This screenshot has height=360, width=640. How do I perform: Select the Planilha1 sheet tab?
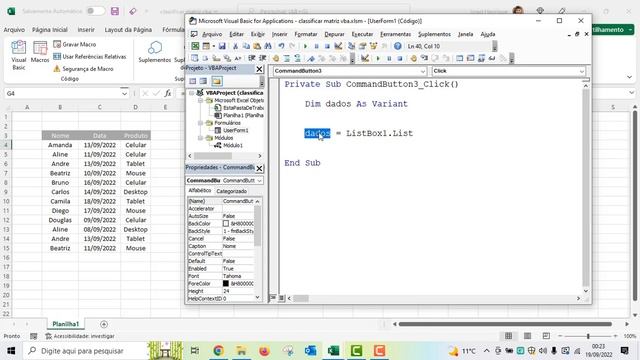[66, 324]
